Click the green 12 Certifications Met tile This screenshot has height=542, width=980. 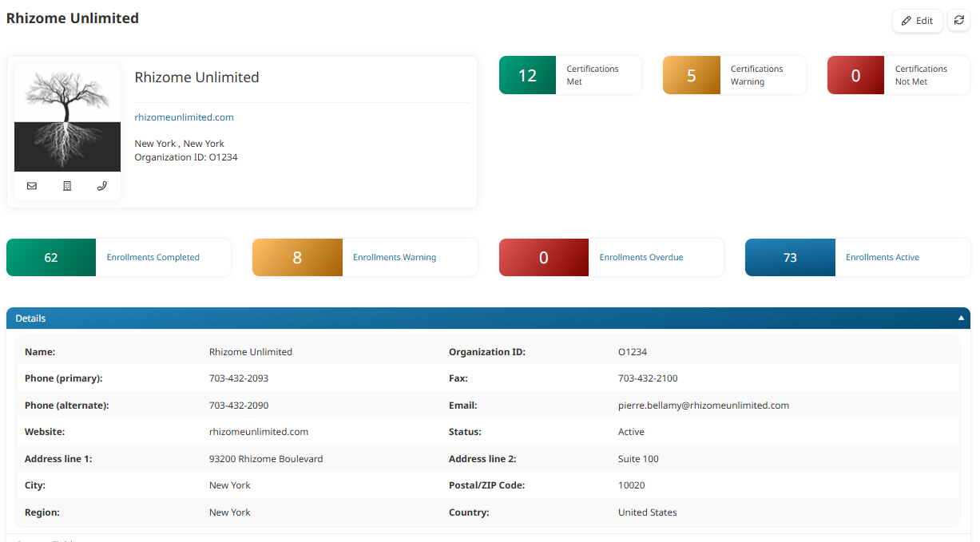click(x=527, y=75)
